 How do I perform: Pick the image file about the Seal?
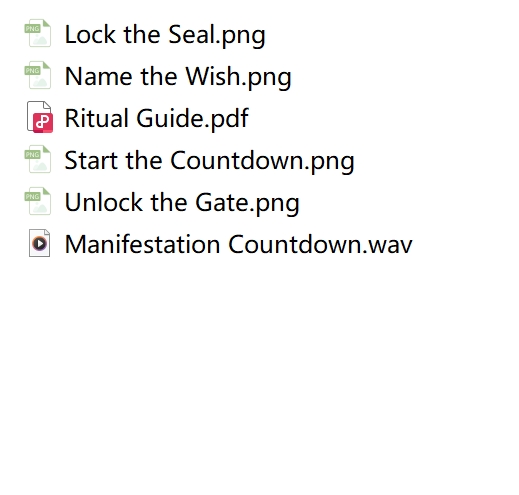[x=165, y=35]
